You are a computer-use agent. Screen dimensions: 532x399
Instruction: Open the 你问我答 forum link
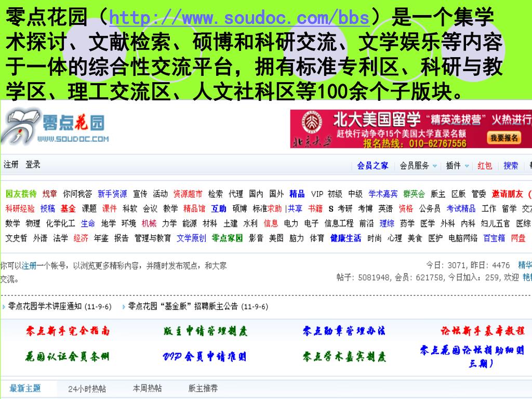pos(77,194)
